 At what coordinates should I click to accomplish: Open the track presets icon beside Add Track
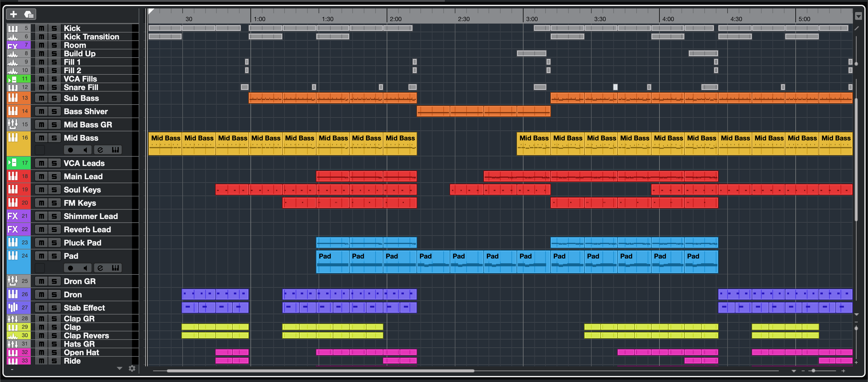[x=29, y=14]
